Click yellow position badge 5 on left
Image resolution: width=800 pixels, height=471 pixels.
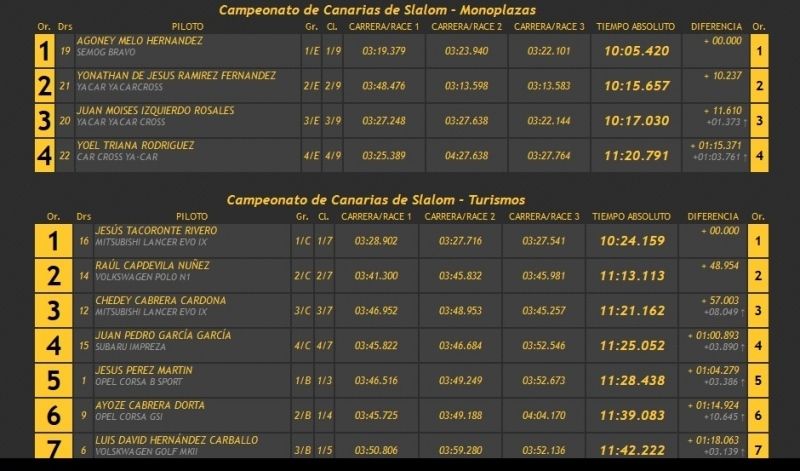tap(54, 380)
